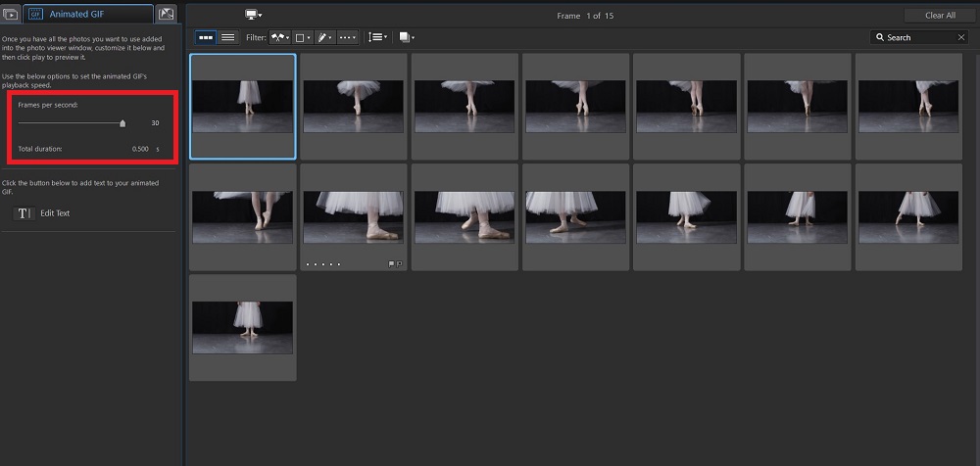Viewport: 980px width, 466px height.
Task: Click the Clear All button
Action: pyautogui.click(x=940, y=15)
